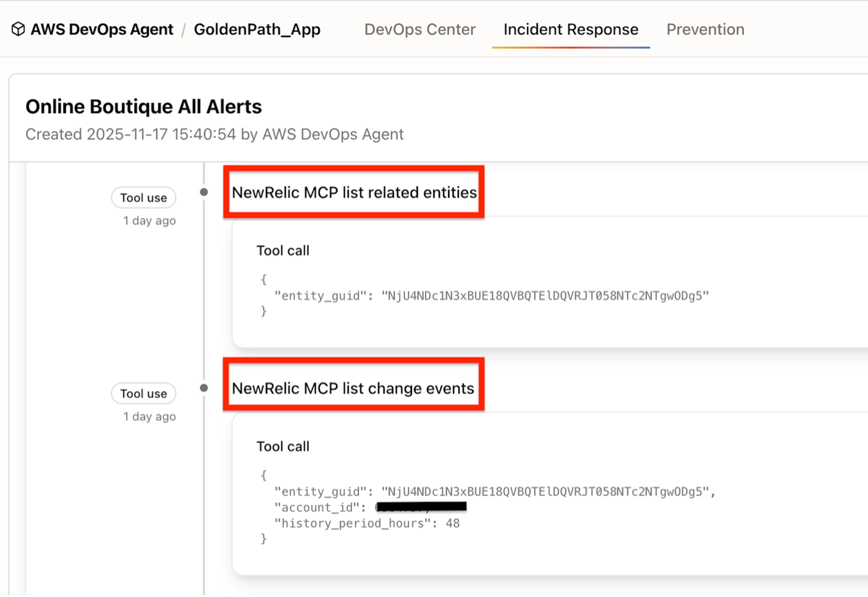Open the Prevention tab
The height and width of the screenshot is (597, 868).
tap(705, 29)
